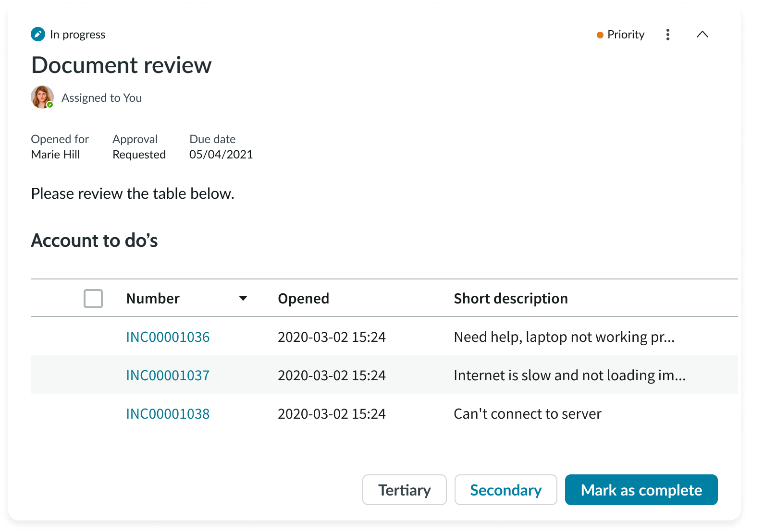Click the Opened column header
This screenshot has width=764, height=532.
(x=303, y=299)
